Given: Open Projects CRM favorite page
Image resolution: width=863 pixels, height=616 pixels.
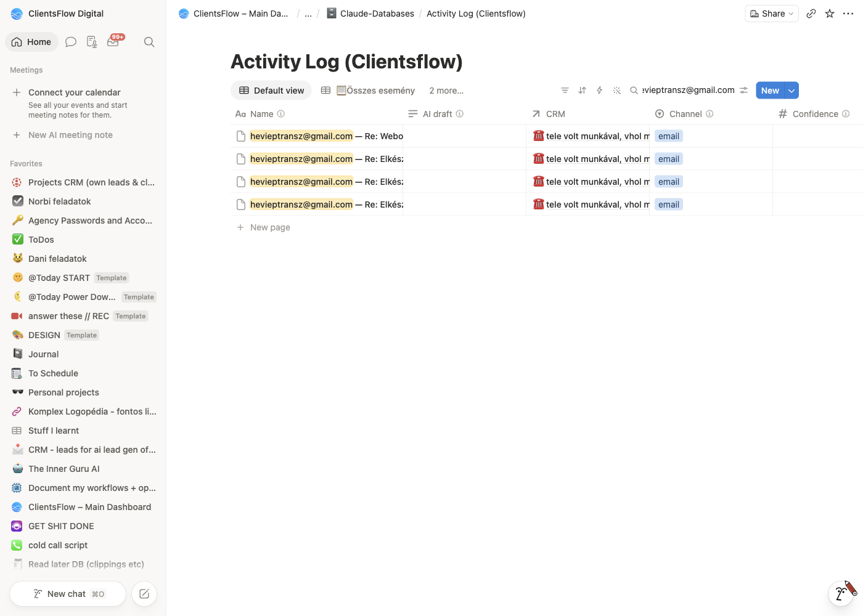Looking at the screenshot, I should click(x=83, y=182).
